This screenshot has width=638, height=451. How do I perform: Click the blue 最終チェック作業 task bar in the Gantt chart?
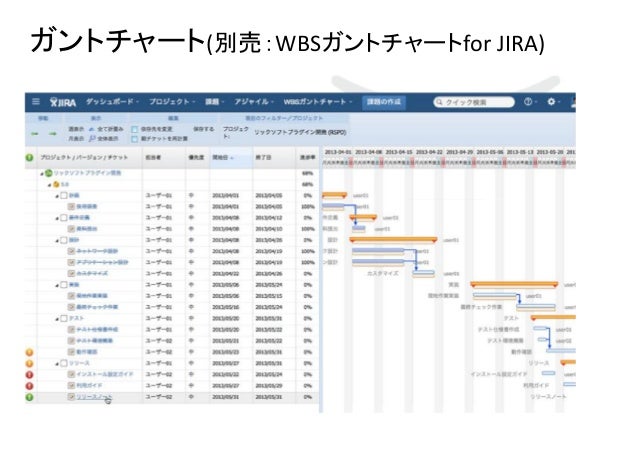[x=535, y=307]
